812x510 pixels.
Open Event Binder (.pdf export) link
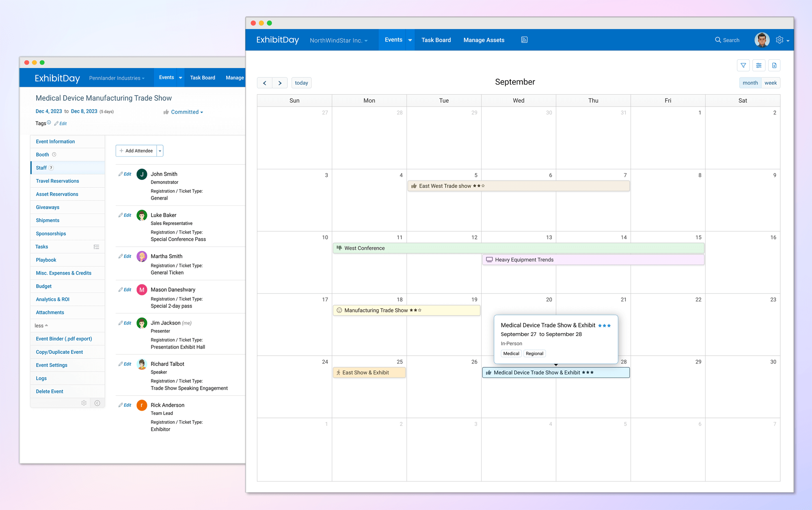click(64, 339)
